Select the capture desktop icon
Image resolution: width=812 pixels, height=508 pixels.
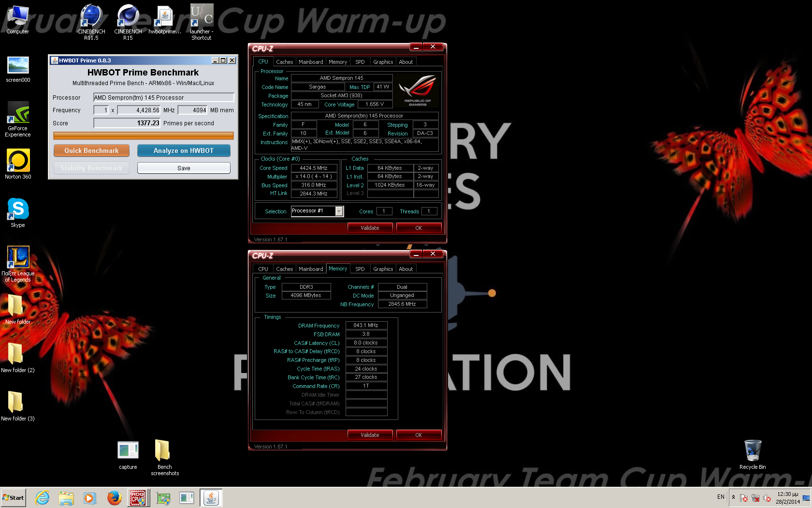pos(128,454)
